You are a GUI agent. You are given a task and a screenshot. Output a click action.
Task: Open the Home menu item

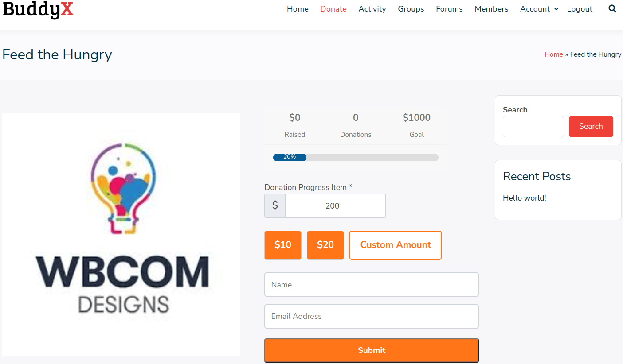pyautogui.click(x=298, y=9)
